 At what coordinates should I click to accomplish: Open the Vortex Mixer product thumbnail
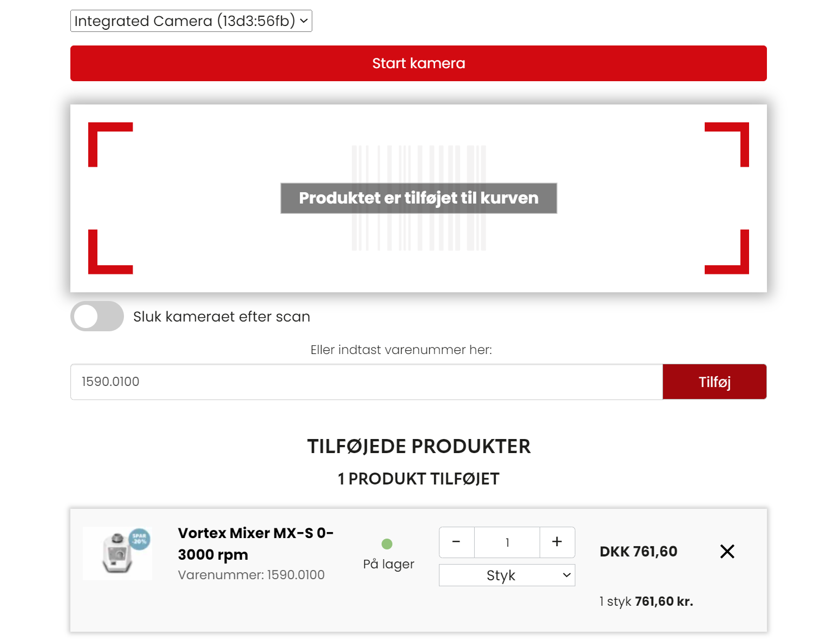tap(117, 553)
